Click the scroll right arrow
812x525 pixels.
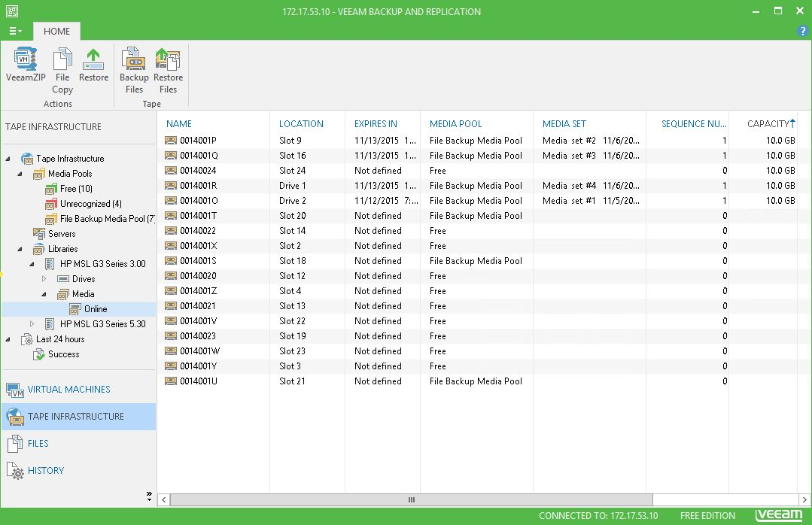pos(804,499)
